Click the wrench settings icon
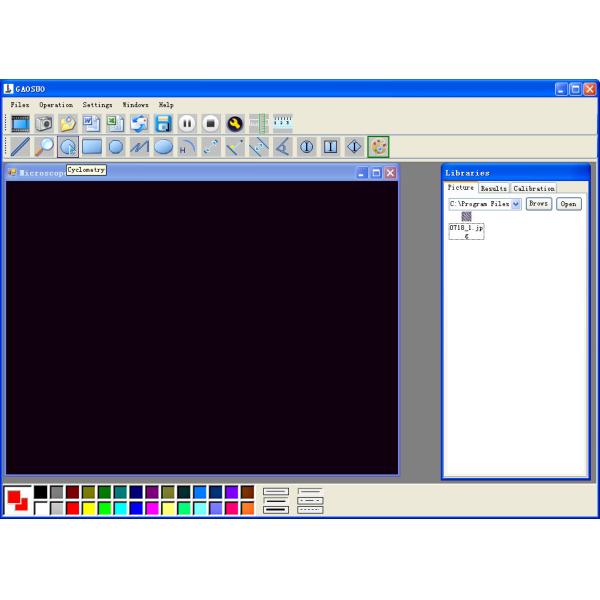The width and height of the screenshot is (600, 600). (x=235, y=123)
